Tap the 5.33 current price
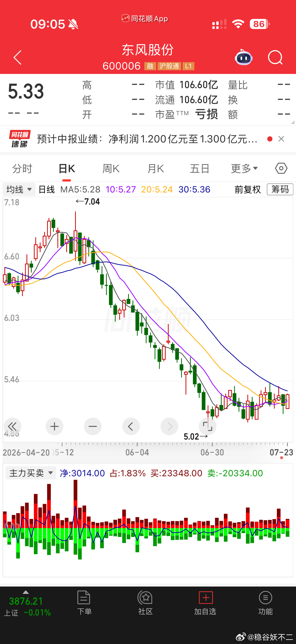This screenshot has width=296, height=644. 26,91
